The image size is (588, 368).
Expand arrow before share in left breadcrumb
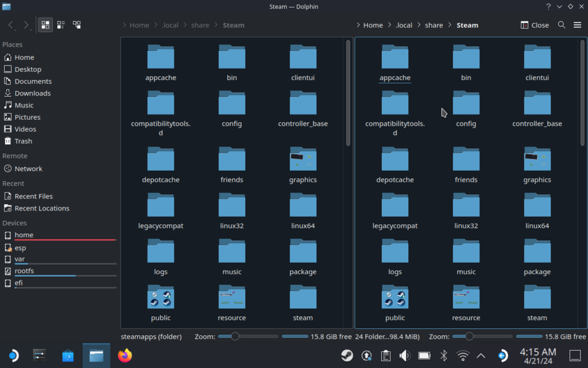coord(185,25)
